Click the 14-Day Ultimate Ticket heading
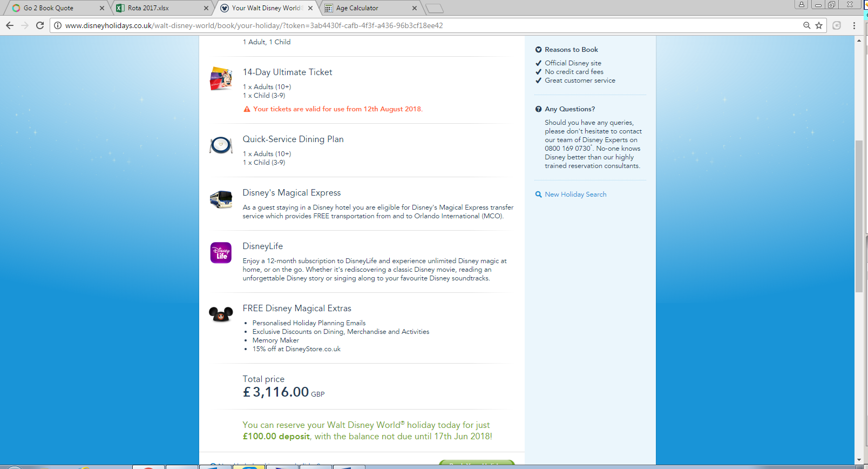This screenshot has width=868, height=469. (287, 72)
